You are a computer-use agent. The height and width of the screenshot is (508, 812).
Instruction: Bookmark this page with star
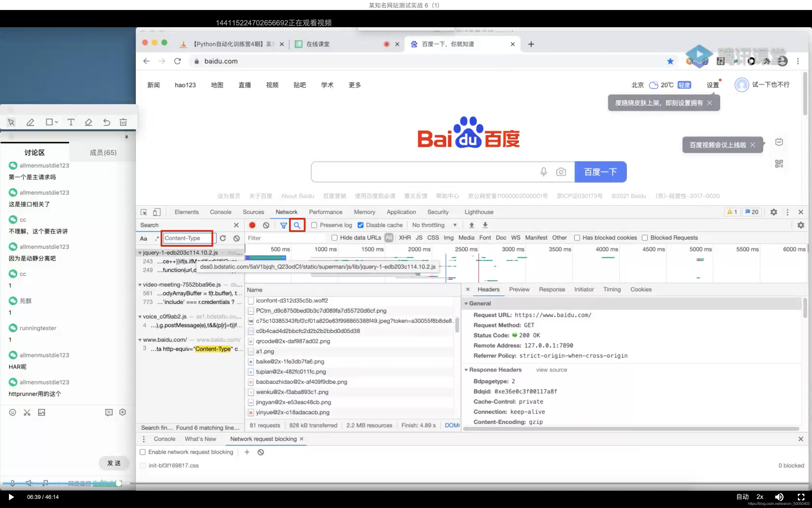[x=670, y=61]
